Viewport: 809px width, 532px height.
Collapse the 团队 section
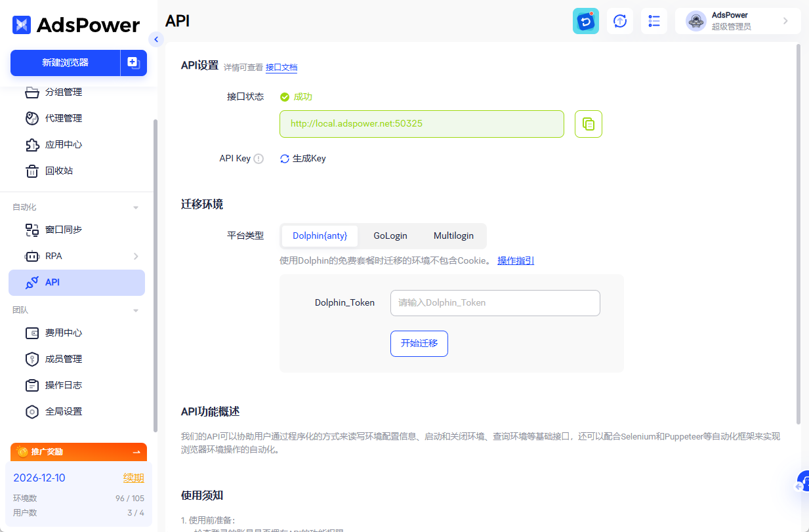pos(136,310)
